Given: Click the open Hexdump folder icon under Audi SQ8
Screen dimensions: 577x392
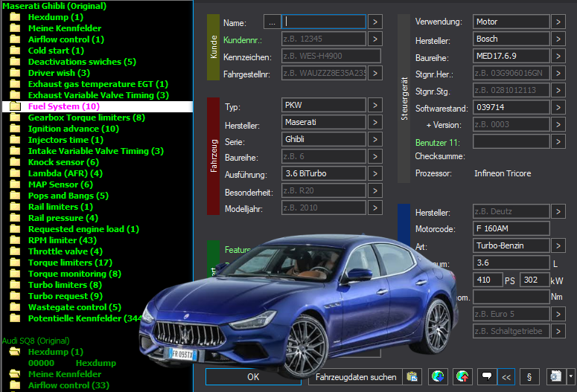Looking at the screenshot, I should 15,352.
